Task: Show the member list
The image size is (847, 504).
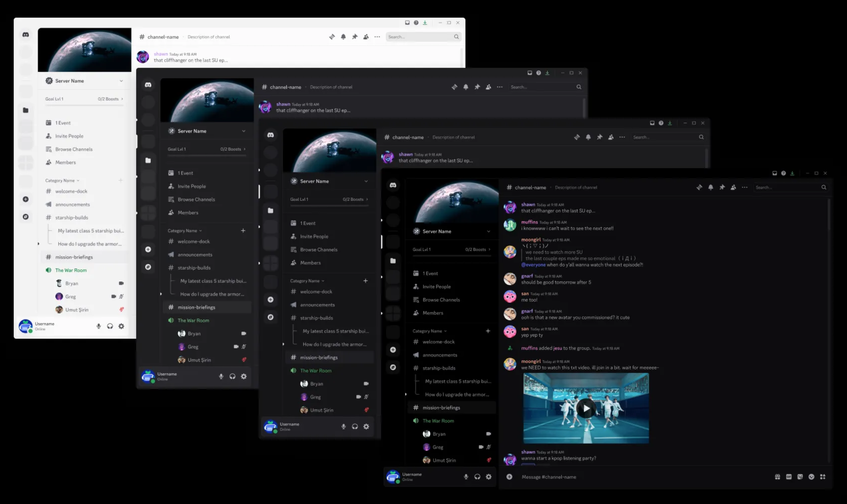Action: [734, 187]
